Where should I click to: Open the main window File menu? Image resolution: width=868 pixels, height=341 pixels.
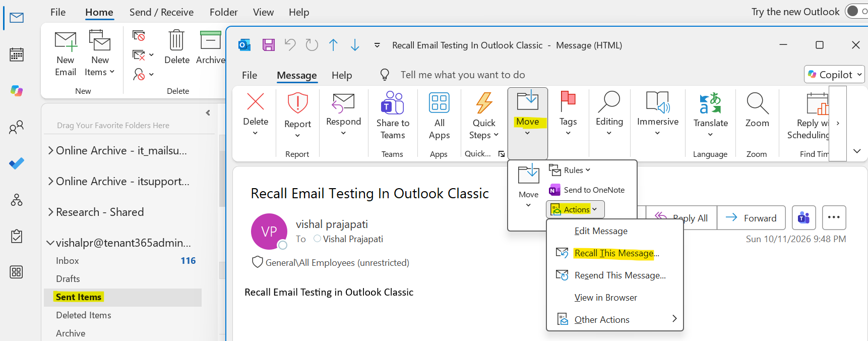(x=58, y=12)
